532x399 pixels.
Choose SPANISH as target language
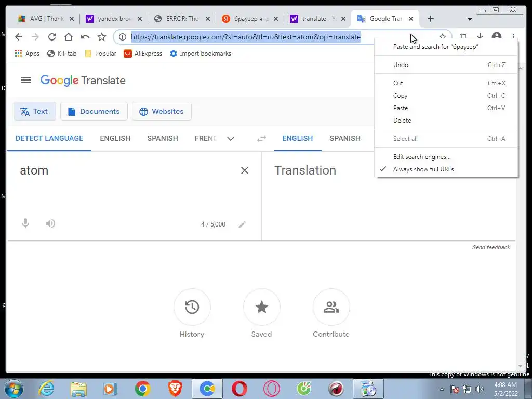pyautogui.click(x=345, y=138)
